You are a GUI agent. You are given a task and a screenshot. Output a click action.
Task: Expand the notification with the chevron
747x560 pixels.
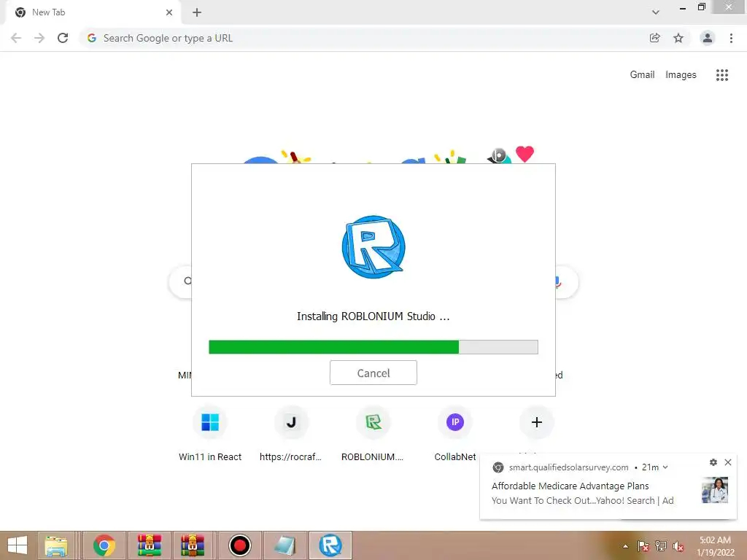click(665, 467)
